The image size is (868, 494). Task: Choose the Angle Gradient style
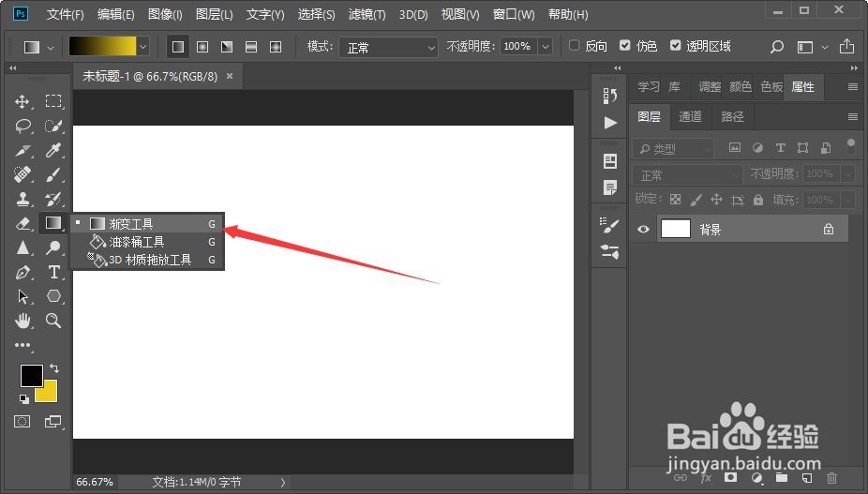[227, 47]
